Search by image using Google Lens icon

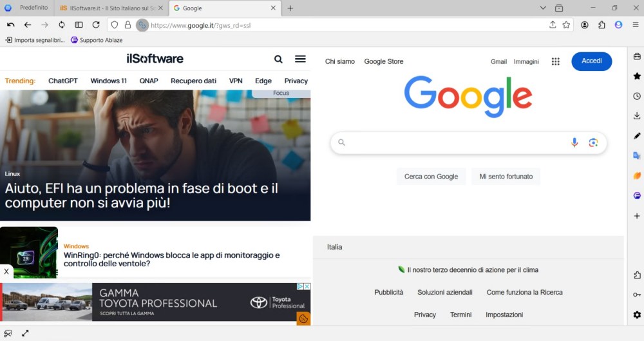pos(593,142)
